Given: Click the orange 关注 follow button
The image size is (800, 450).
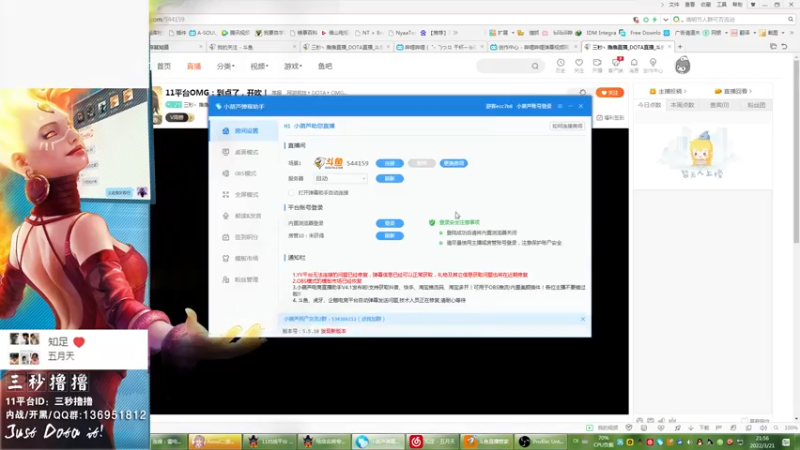Looking at the screenshot, I should 610,93.
